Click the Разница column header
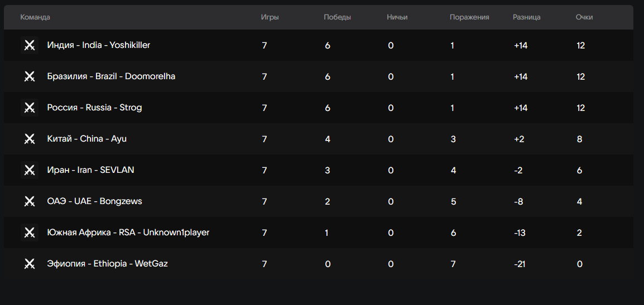The image size is (644, 305). pos(527,17)
